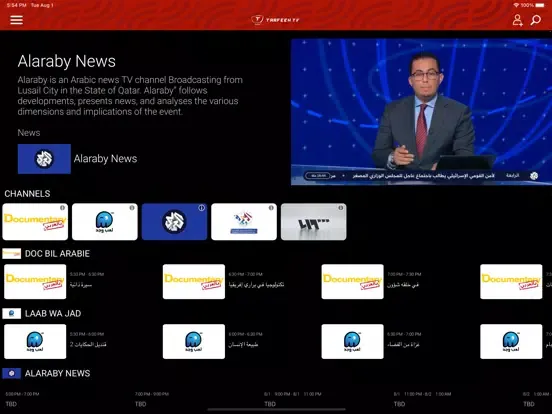
Task: Open the hamburger menu
Action: [17, 20]
